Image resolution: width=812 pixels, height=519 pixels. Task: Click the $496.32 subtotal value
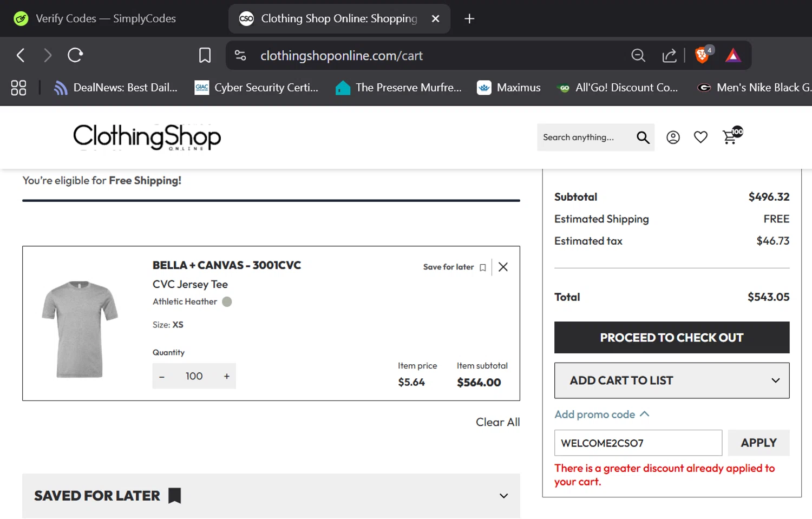[769, 197]
